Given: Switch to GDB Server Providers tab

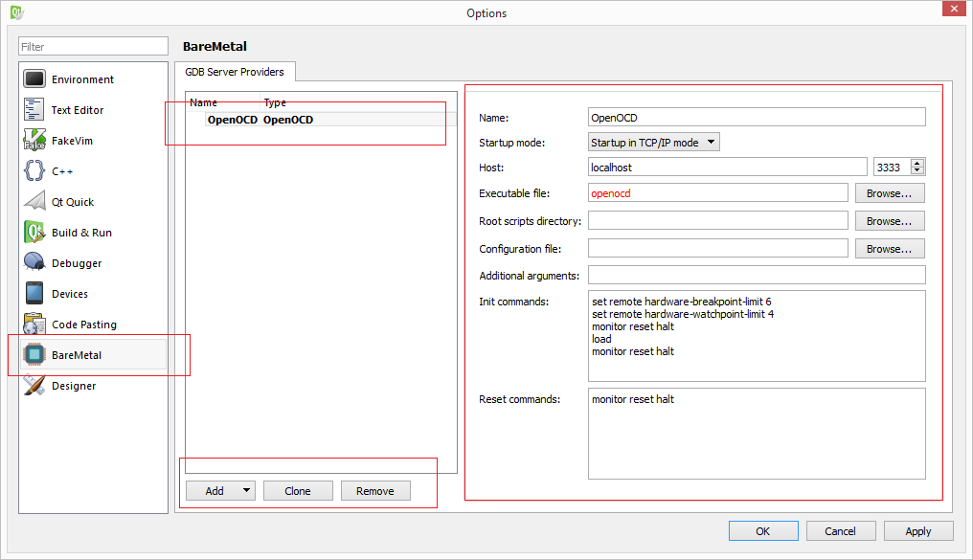Looking at the screenshot, I should coord(235,72).
